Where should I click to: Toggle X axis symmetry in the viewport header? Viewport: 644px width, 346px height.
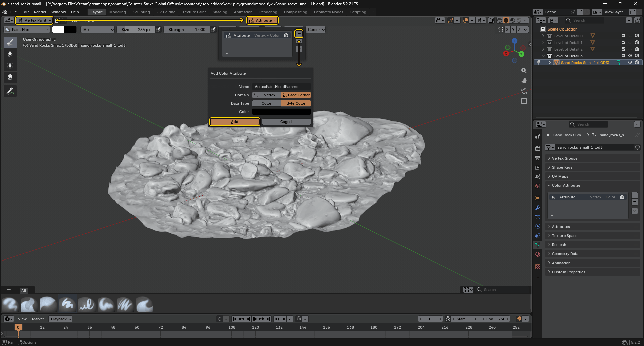[x=507, y=30]
